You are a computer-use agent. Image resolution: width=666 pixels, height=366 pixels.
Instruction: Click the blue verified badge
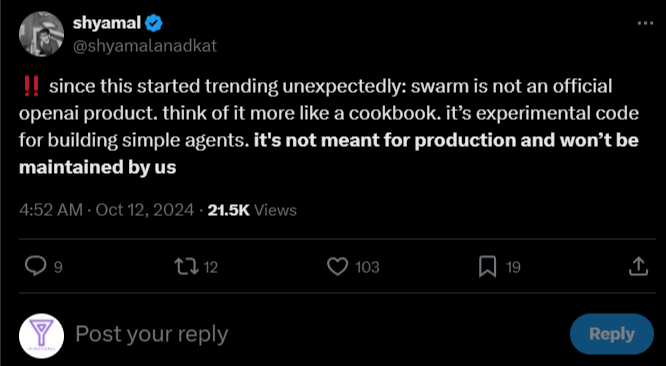(x=153, y=24)
